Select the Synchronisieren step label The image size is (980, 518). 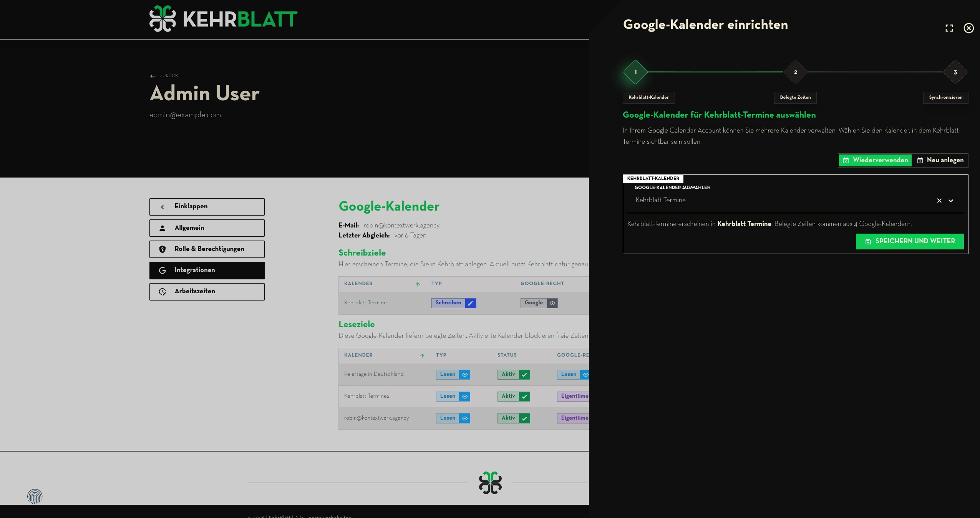pyautogui.click(x=945, y=97)
